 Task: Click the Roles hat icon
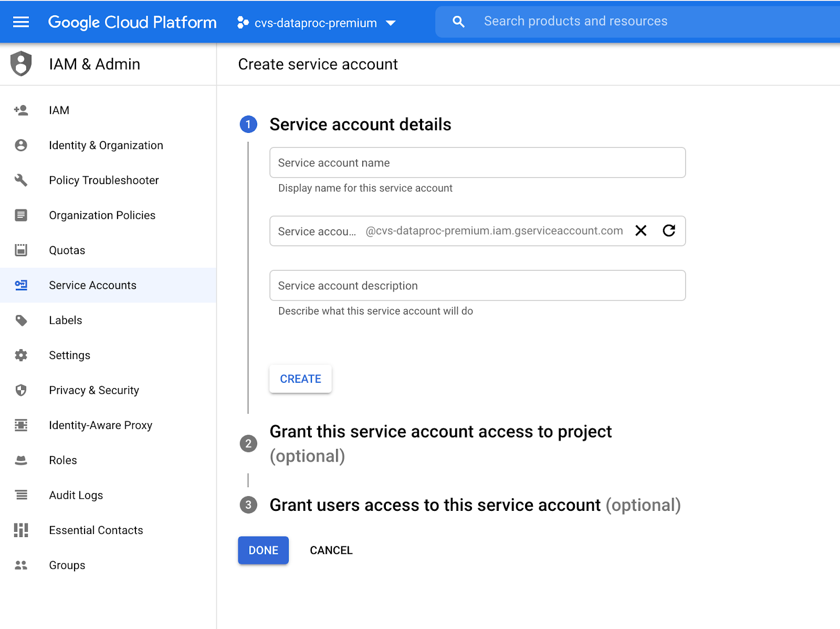21,460
